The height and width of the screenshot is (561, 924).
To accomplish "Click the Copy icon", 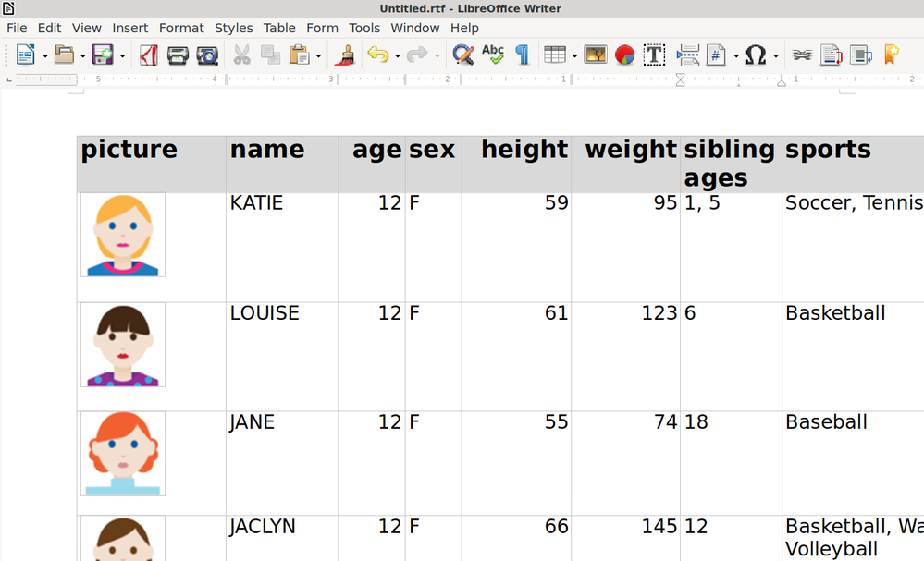I will 270,55.
